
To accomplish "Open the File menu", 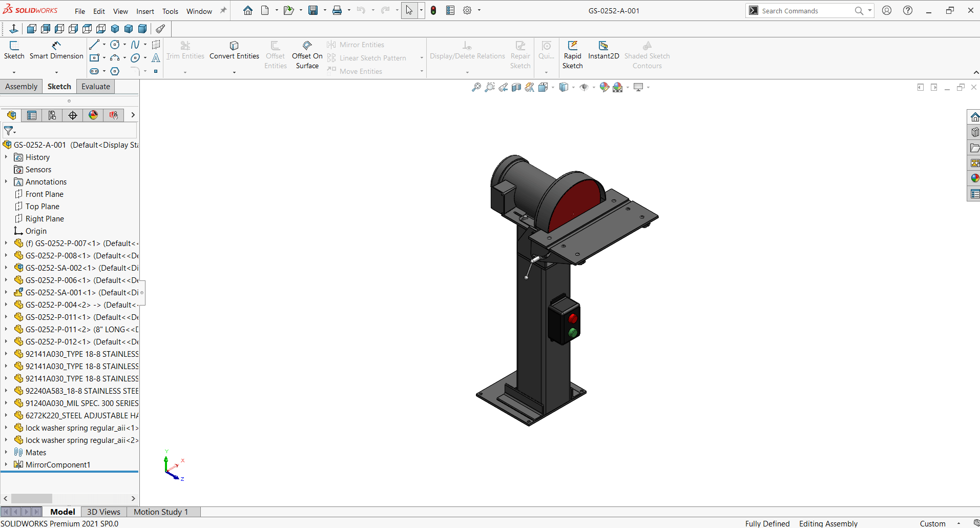I will (x=80, y=11).
